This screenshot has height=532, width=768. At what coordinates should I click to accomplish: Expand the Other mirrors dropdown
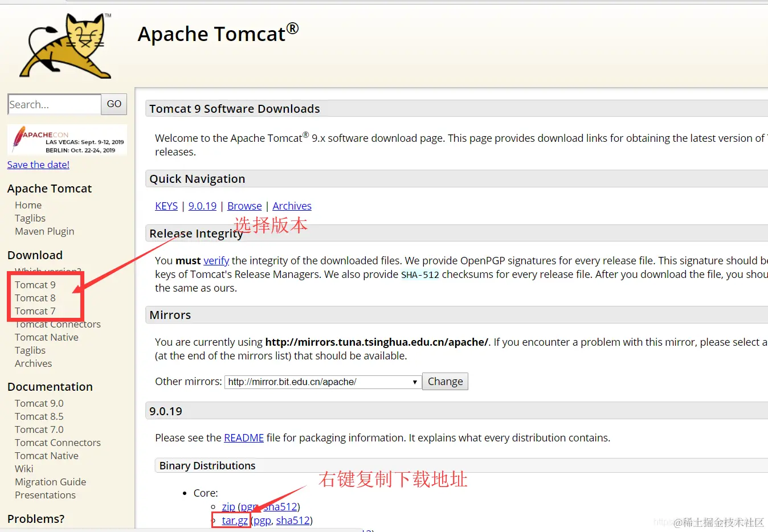click(x=323, y=382)
